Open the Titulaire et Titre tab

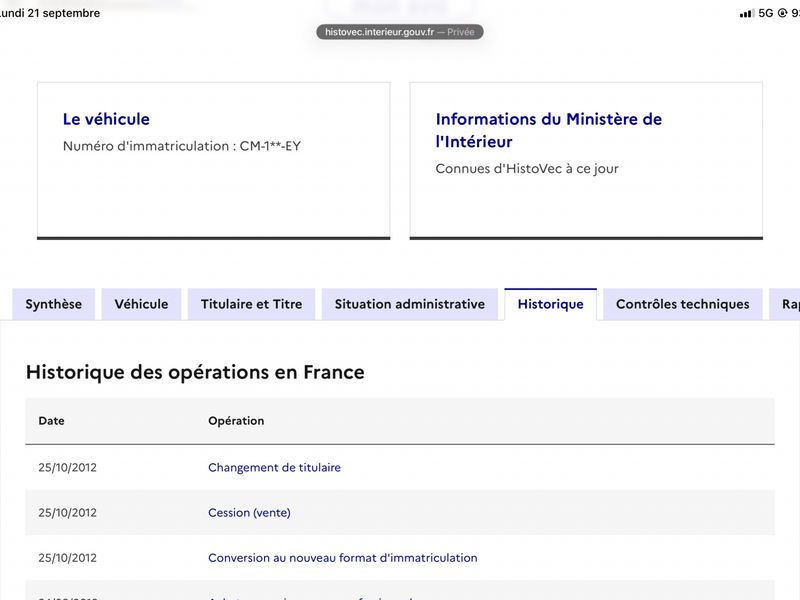coord(252,304)
